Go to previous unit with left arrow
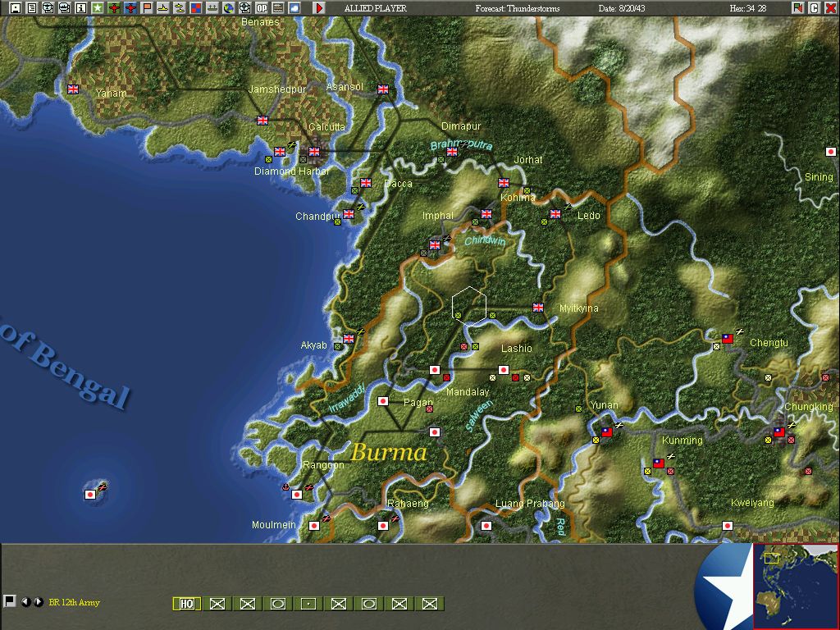 tap(25, 602)
